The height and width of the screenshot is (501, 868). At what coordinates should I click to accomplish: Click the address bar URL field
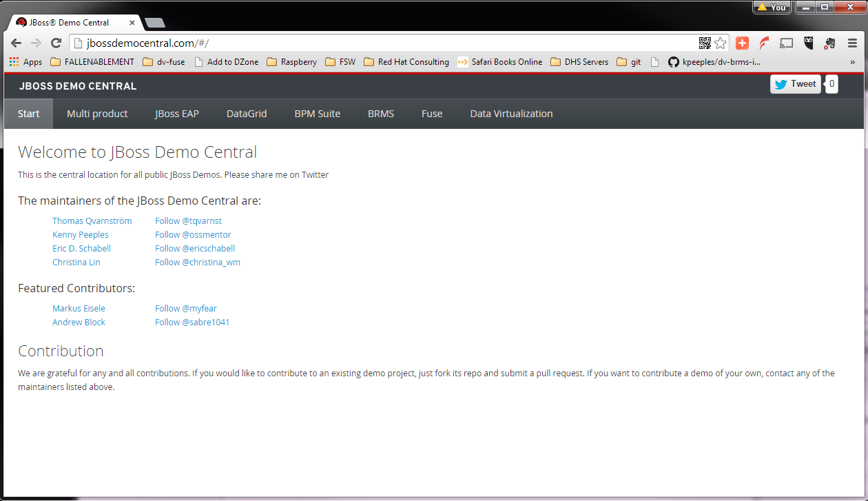[386, 43]
